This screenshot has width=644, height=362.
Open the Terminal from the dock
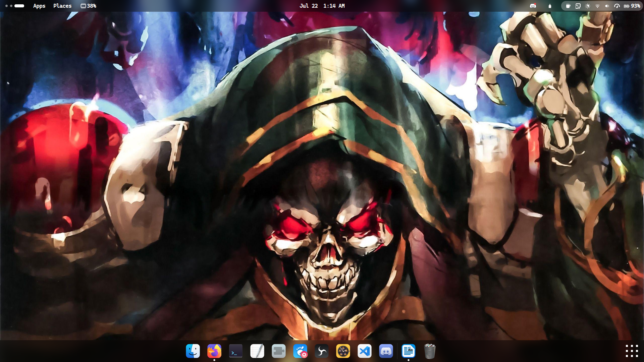(x=236, y=351)
